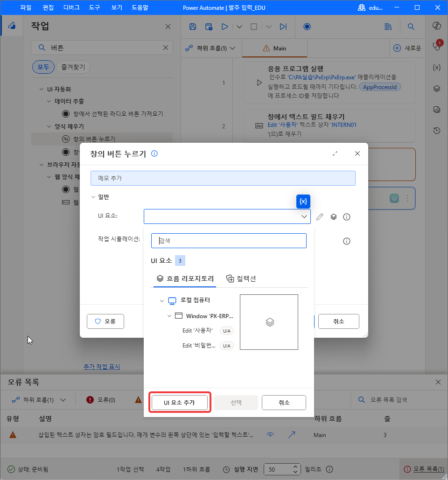The image size is (448, 480).
Task: Open the 보기 menu
Action: coord(117,7)
